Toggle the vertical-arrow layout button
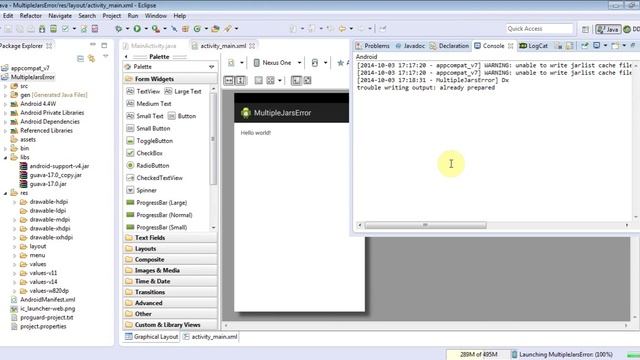Image resolution: width=640 pixels, height=360 pixels. pyautogui.click(x=240, y=80)
